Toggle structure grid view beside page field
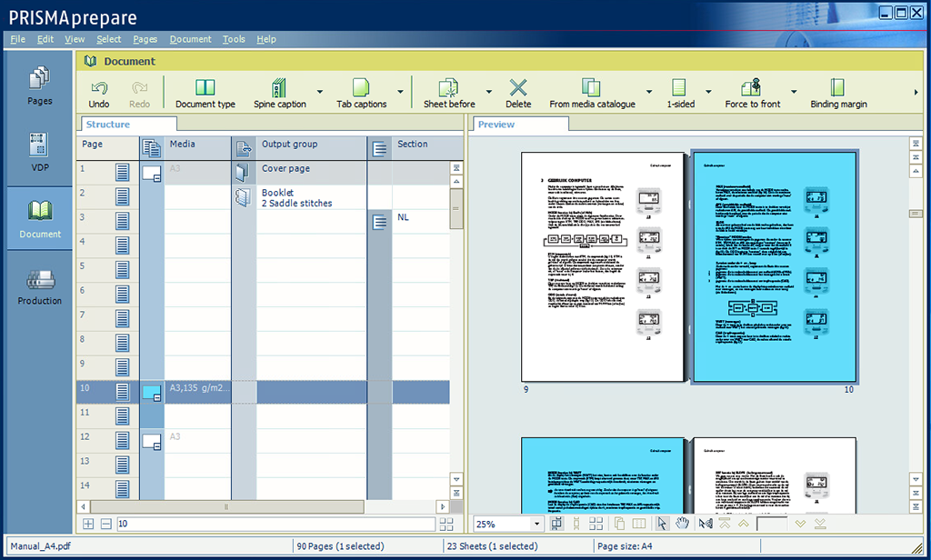The width and height of the screenshot is (931, 560). 445,524
